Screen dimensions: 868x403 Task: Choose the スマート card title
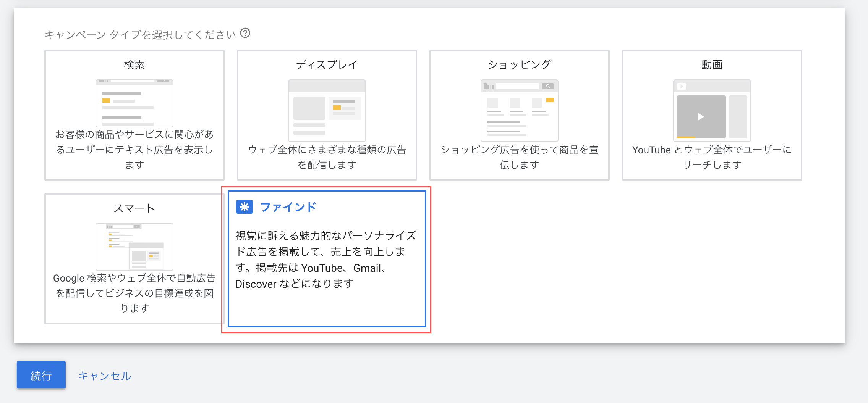point(134,208)
